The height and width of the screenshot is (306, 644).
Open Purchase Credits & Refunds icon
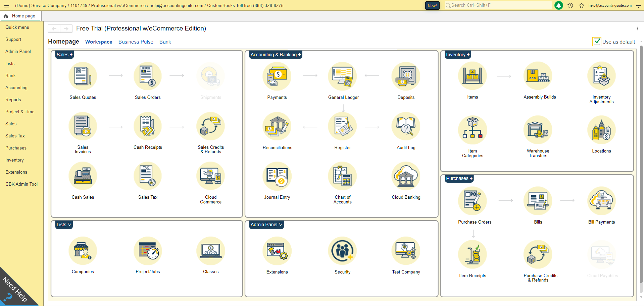538,254
